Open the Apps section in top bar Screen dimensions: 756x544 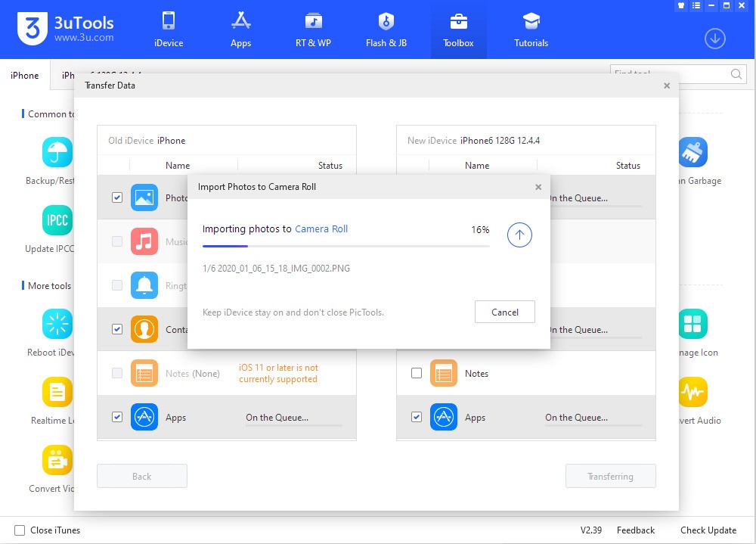coord(240,30)
